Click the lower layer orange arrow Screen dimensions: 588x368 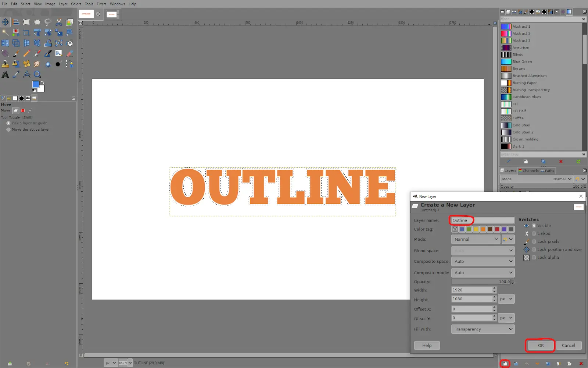click(x=537, y=364)
